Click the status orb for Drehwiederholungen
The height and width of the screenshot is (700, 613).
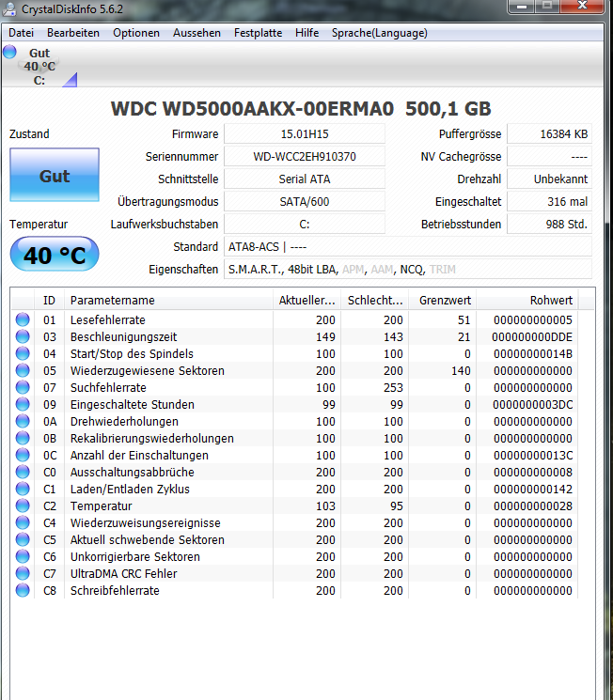click(x=23, y=422)
